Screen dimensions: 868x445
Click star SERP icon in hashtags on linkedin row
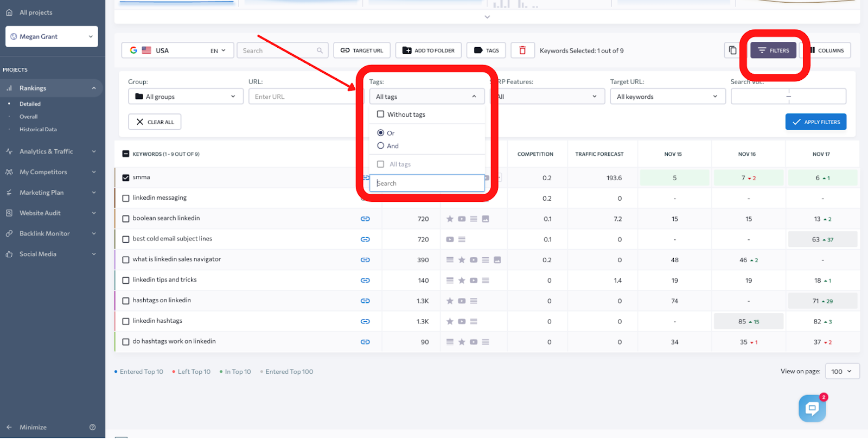click(450, 301)
